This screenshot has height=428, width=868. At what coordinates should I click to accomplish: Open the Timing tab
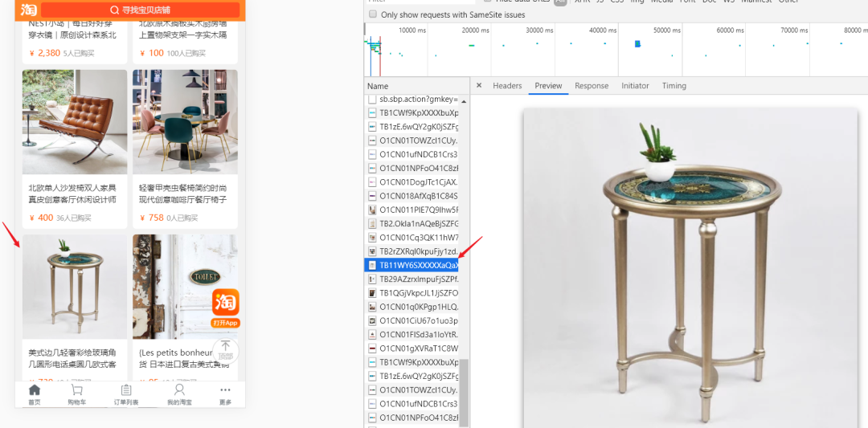674,86
